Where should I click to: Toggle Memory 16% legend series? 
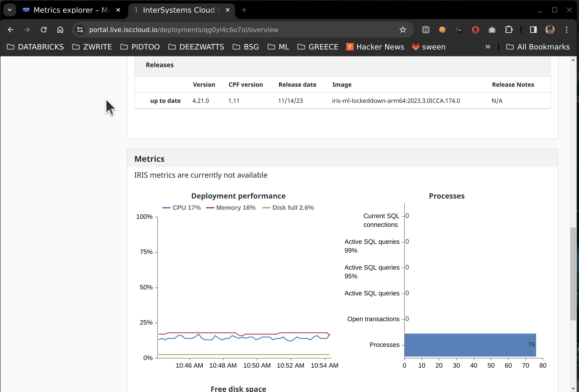coord(231,208)
